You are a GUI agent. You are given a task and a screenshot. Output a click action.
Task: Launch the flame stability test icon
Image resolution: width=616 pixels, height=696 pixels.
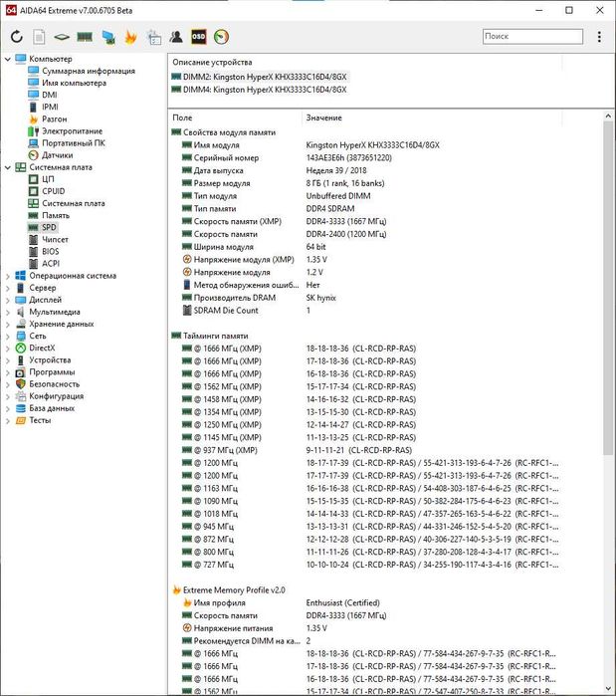pos(130,37)
